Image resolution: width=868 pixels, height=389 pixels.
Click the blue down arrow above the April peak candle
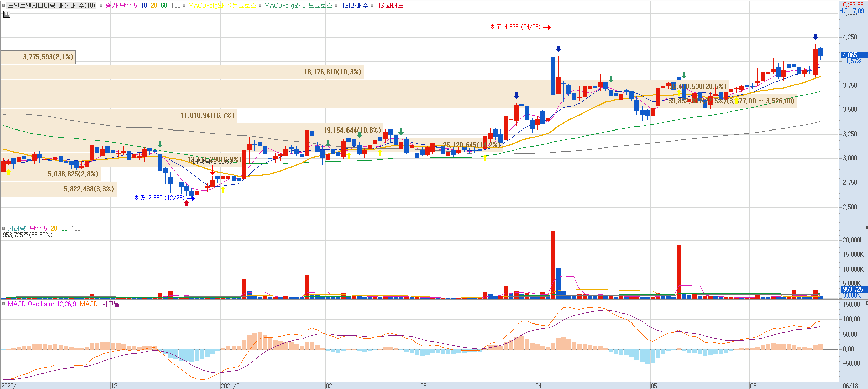558,49
